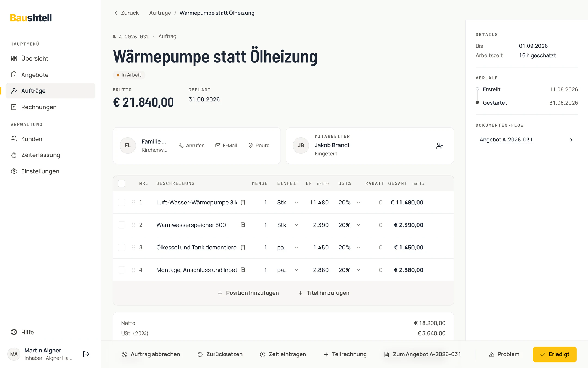Screen dimensions: 588x368
Task: Open USt% dropdown for row 1
Action: (350, 203)
